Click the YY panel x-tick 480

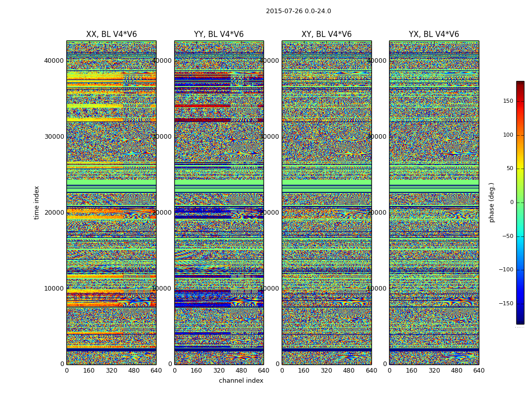[x=241, y=371]
